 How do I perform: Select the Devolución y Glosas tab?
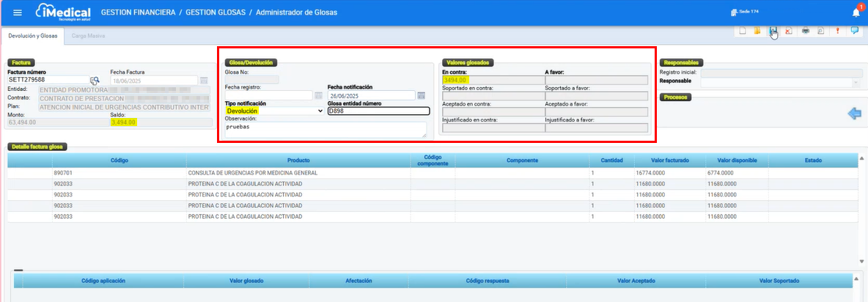(33, 35)
